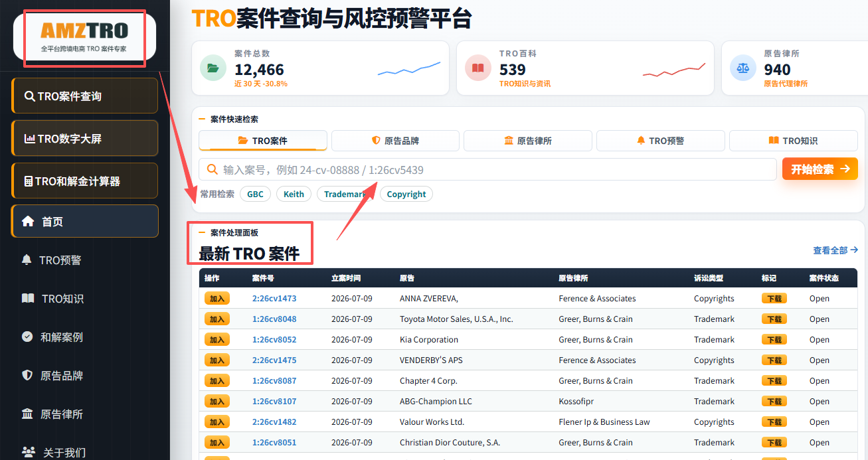Select the Keith quick search tag
The width and height of the screenshot is (868, 460).
pos(294,194)
